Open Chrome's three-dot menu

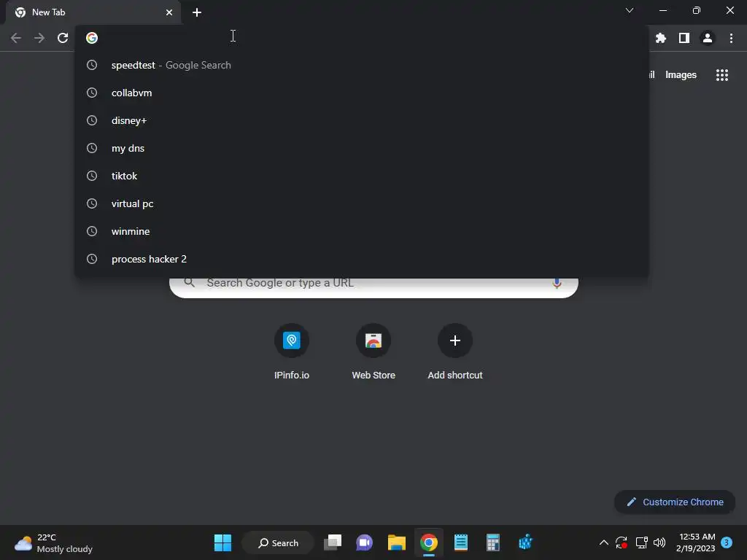click(x=731, y=38)
